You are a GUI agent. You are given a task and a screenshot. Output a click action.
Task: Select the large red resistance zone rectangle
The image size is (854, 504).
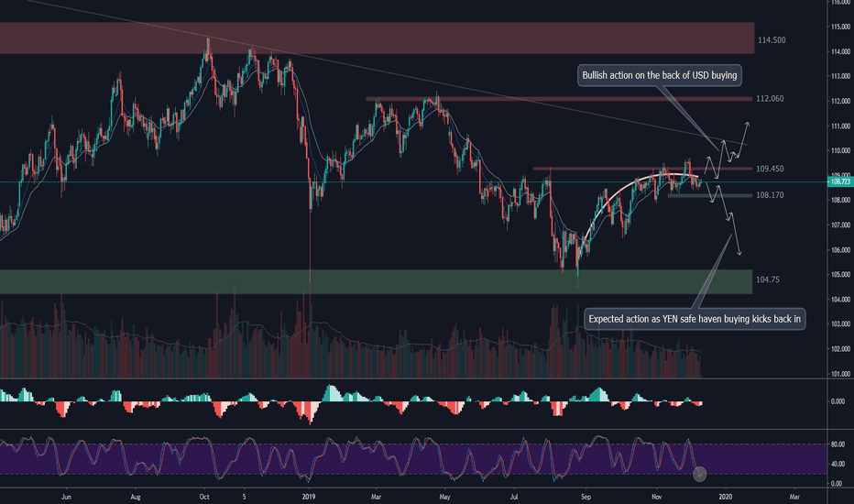[x=377, y=38]
